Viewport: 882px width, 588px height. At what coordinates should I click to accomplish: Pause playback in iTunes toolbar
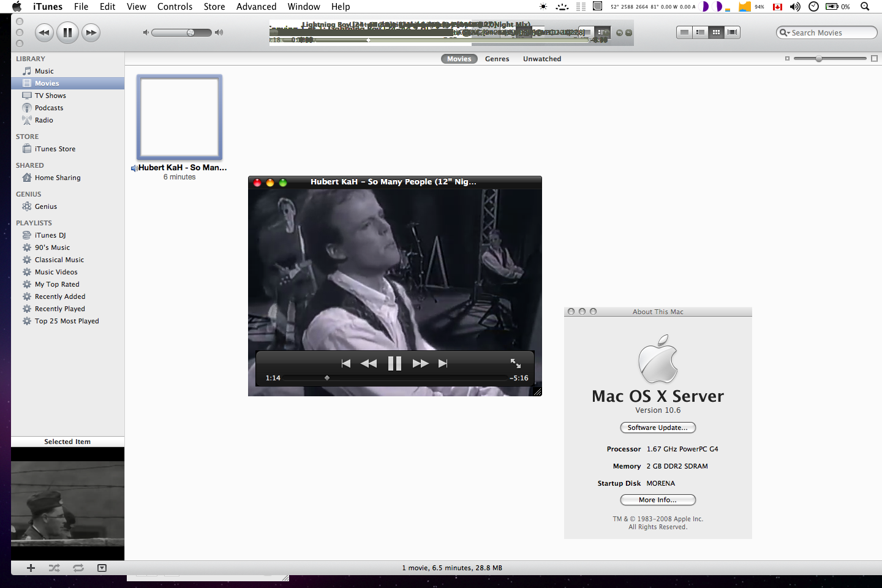tap(67, 32)
